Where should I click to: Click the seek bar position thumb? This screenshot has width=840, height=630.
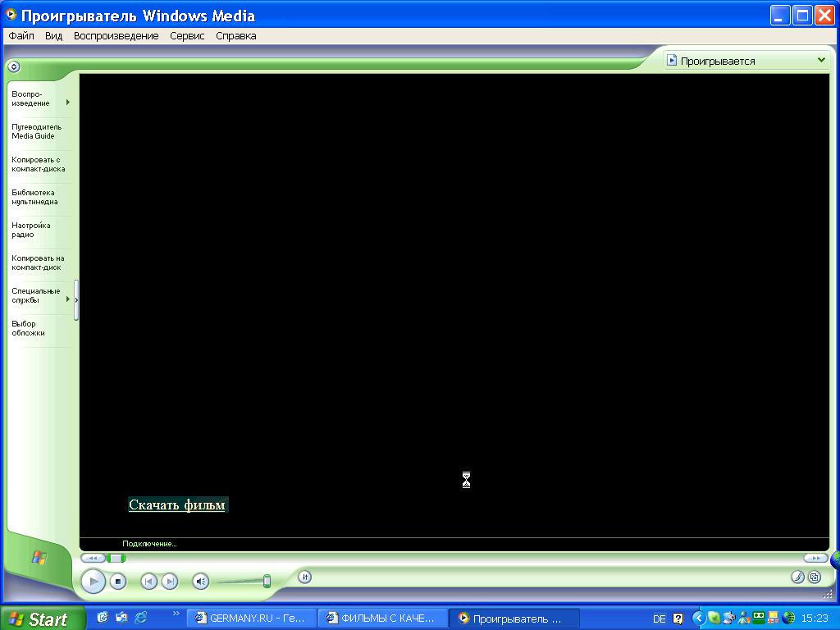click(x=116, y=558)
